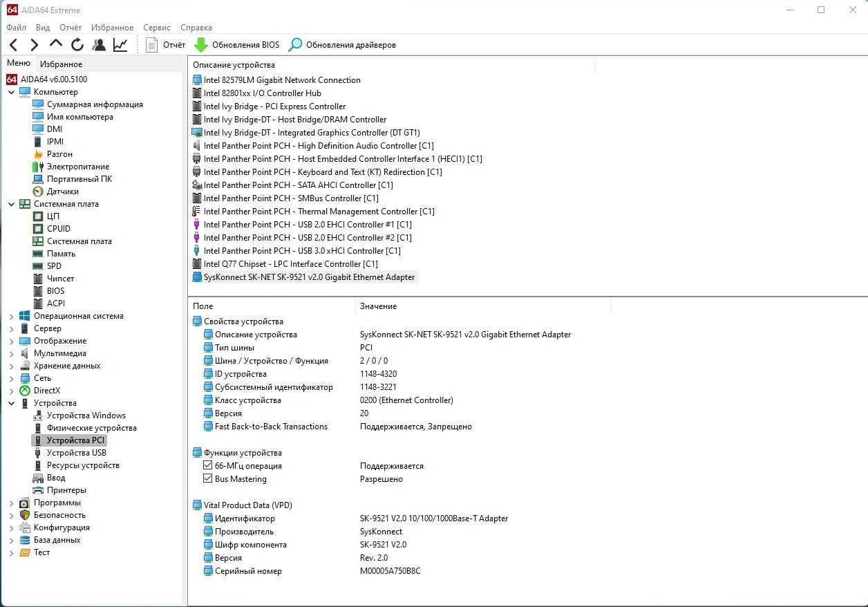Expand the Отображение tree node
Viewport: 868px width, 607px height.
coord(11,341)
